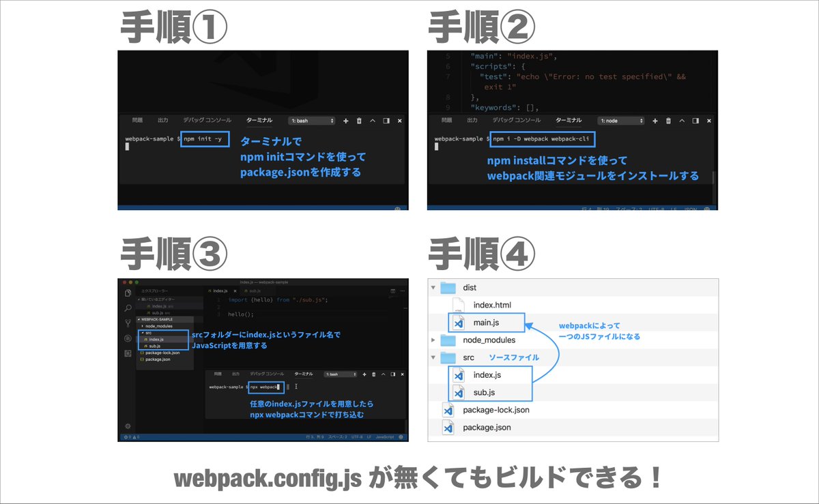The image size is (819, 504).
Task: Collapse the dist folder triangle in step 4
Action: pos(433,288)
